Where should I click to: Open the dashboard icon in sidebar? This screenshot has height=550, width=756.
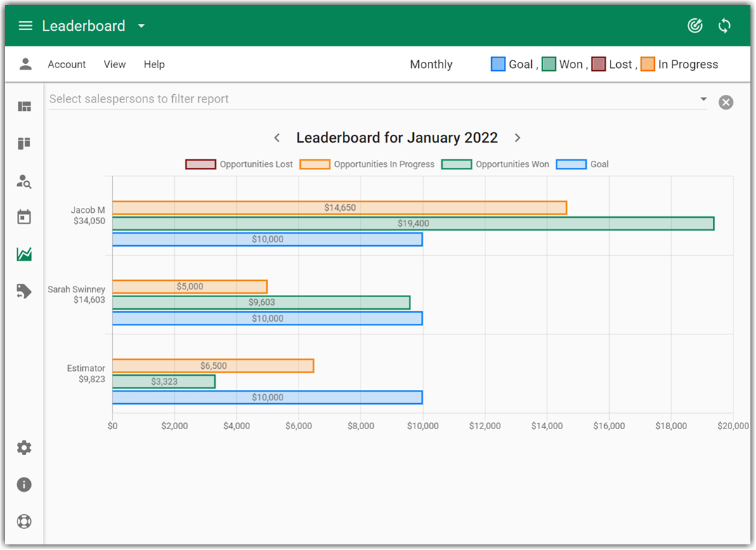[x=25, y=107]
